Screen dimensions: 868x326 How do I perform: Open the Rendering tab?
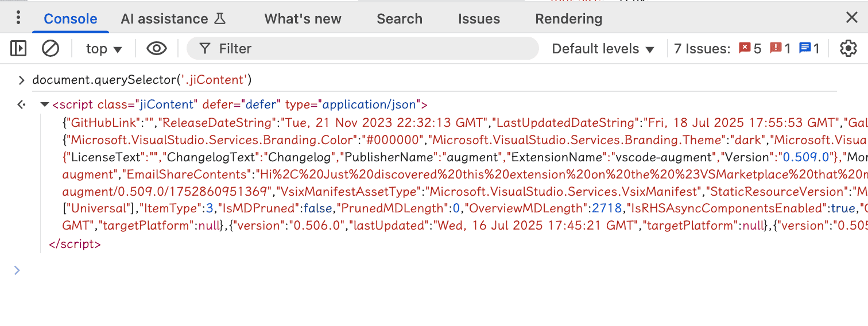(x=568, y=19)
